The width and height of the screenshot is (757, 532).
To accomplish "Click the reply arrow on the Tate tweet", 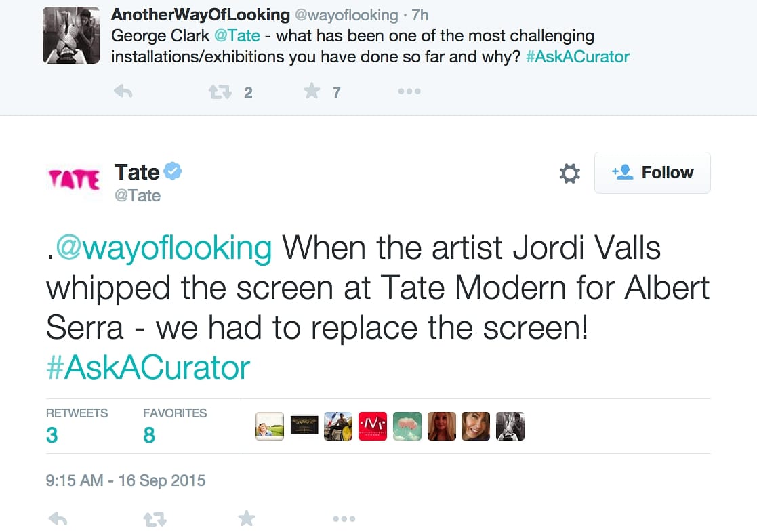I will pos(58,518).
